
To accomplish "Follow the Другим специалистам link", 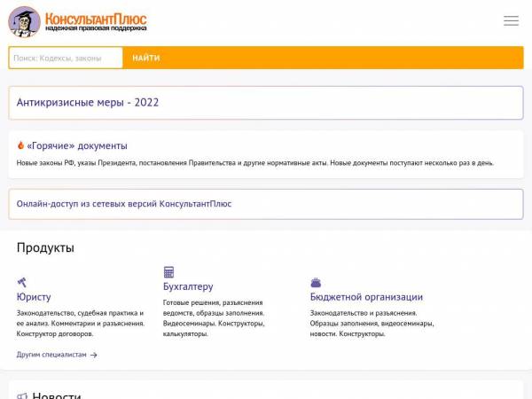I will coord(51,355).
